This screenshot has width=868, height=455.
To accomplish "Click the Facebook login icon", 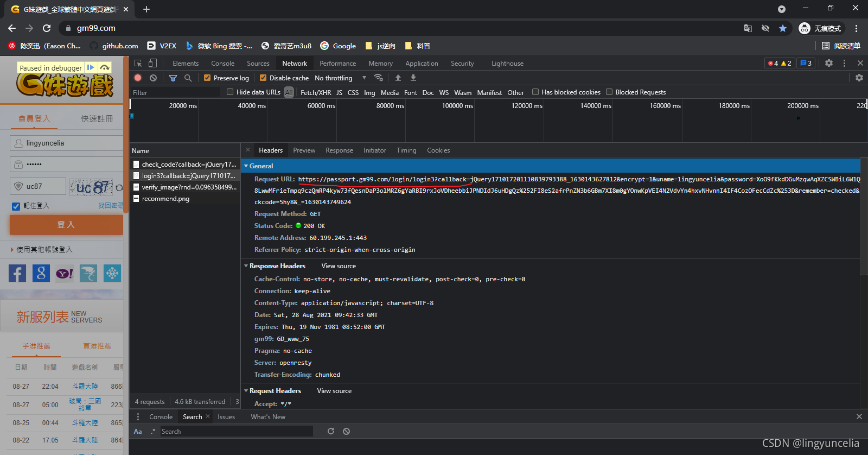I will (x=17, y=273).
